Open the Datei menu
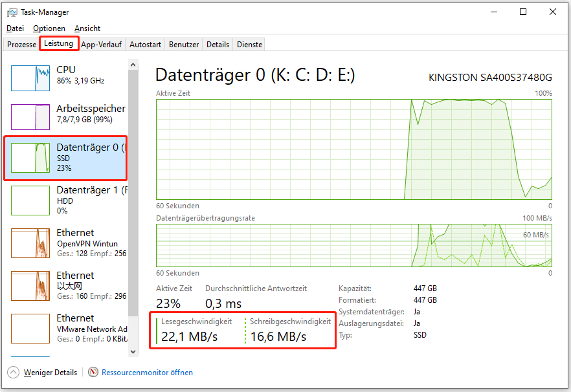Screen dimensions: 571x392 (15, 28)
